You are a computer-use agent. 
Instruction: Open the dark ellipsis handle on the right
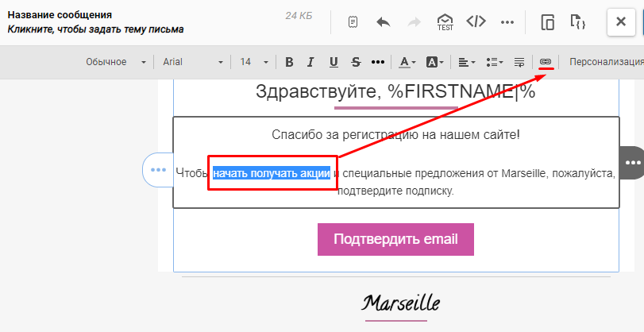click(631, 163)
